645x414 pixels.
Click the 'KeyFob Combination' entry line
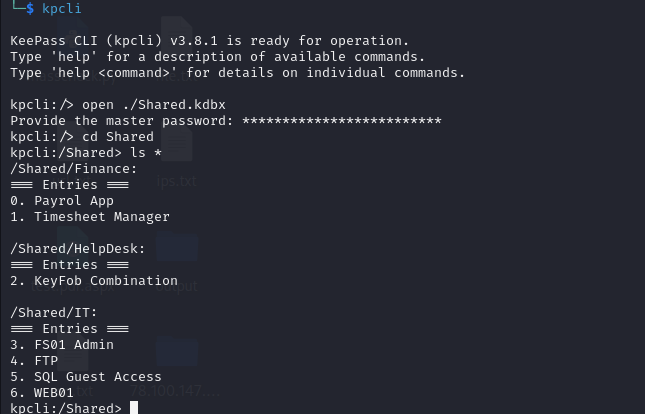pyautogui.click(x=94, y=281)
